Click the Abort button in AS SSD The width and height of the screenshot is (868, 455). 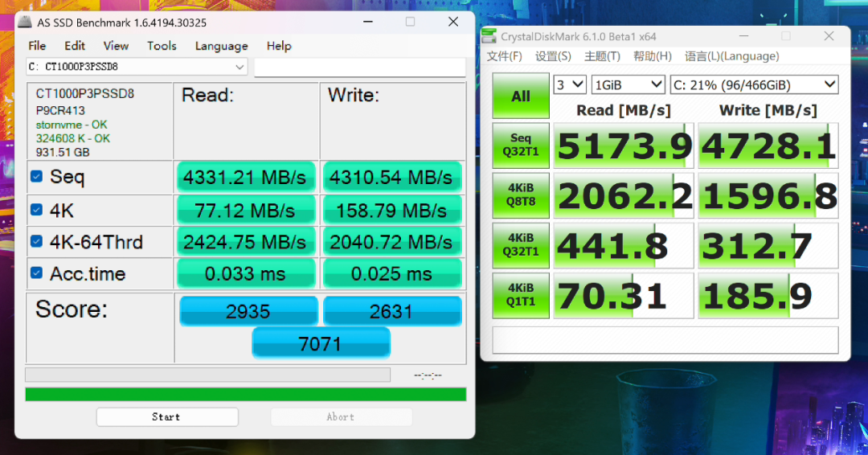click(341, 416)
